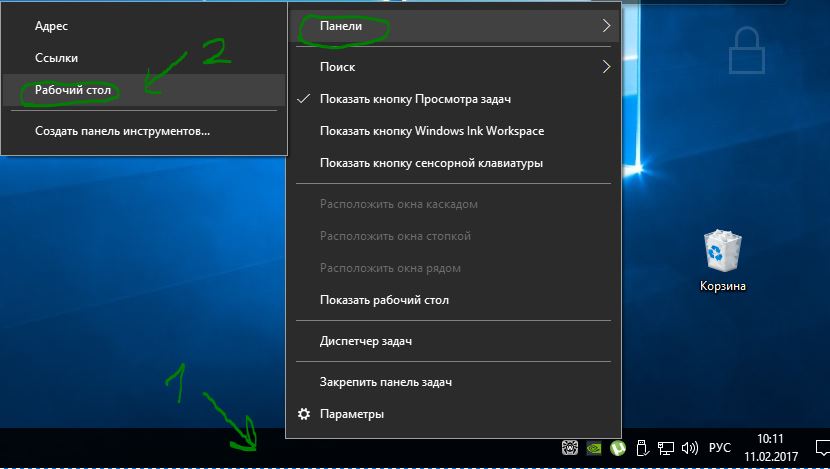Click the gear icon next to Параметры

pos(304,413)
